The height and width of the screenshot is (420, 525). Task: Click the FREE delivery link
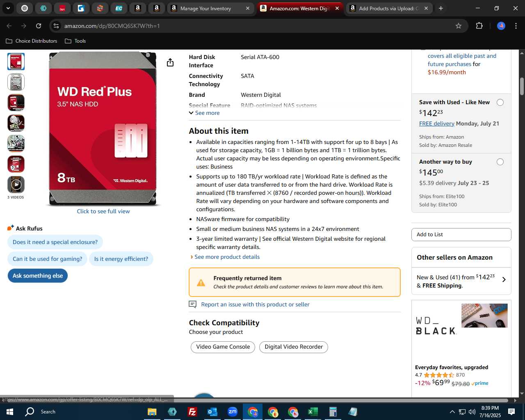click(x=436, y=123)
